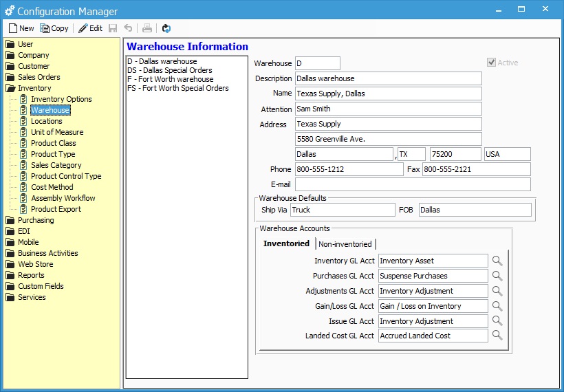Click the Locations checklist icon

(x=23, y=121)
